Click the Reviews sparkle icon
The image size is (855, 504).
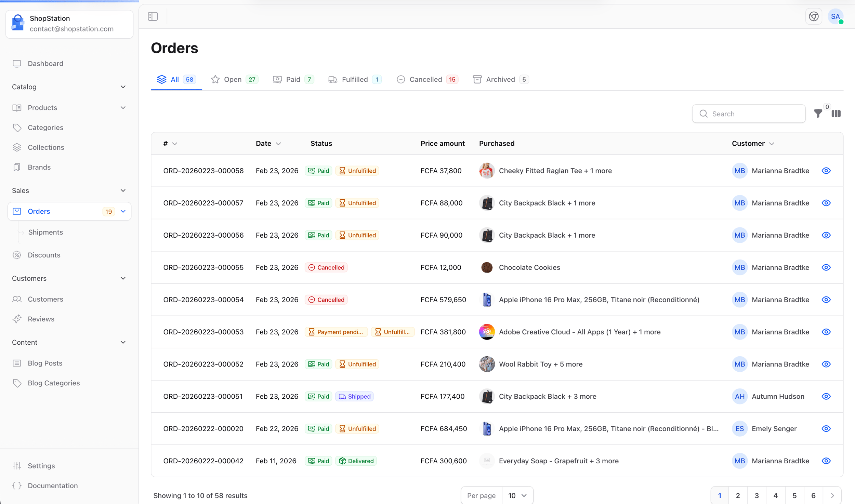coord(17,319)
